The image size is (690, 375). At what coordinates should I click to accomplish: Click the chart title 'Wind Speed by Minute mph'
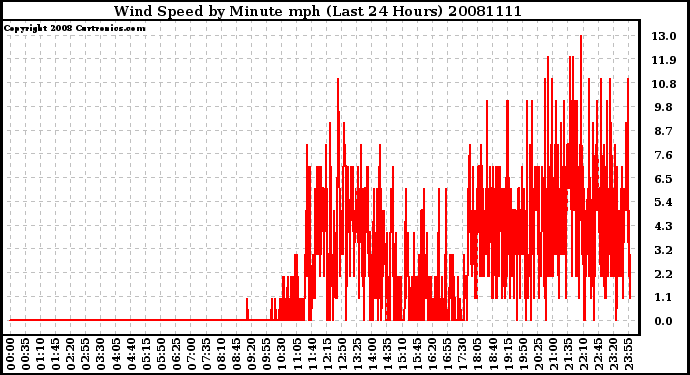[217, 11]
